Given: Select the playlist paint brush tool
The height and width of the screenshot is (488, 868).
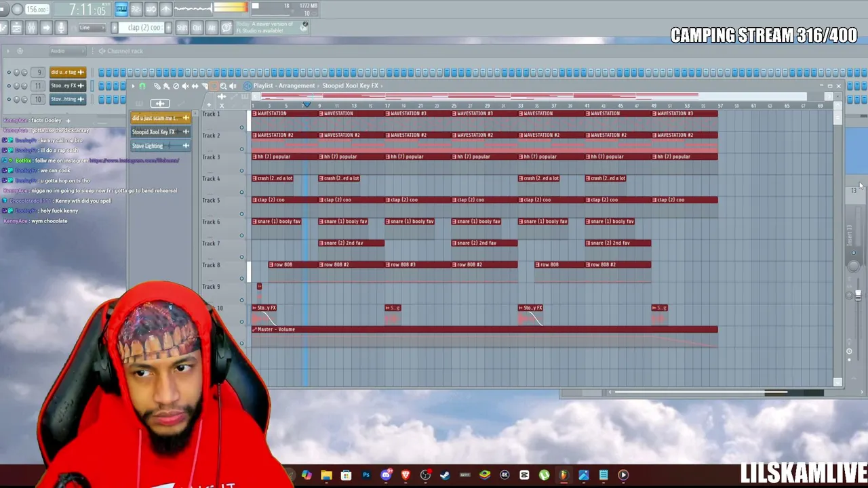Looking at the screenshot, I should pyautogui.click(x=167, y=86).
